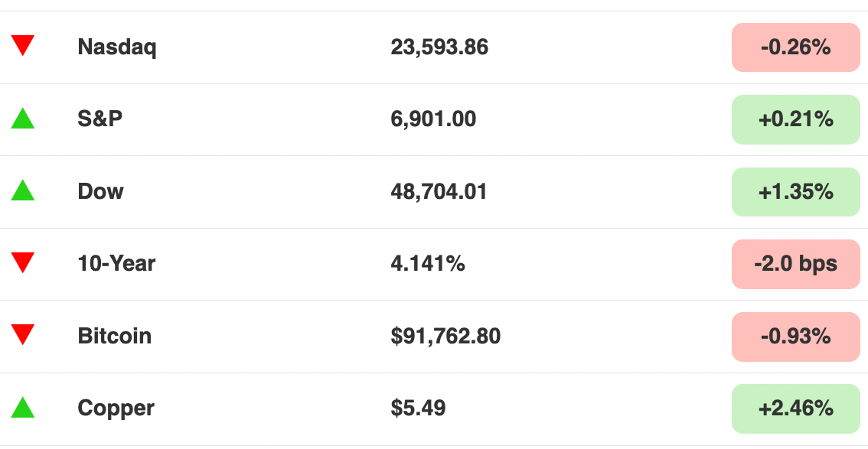Viewport: 868px width, 449px height.
Task: Open the Bitcoin asset label
Action: 114,336
